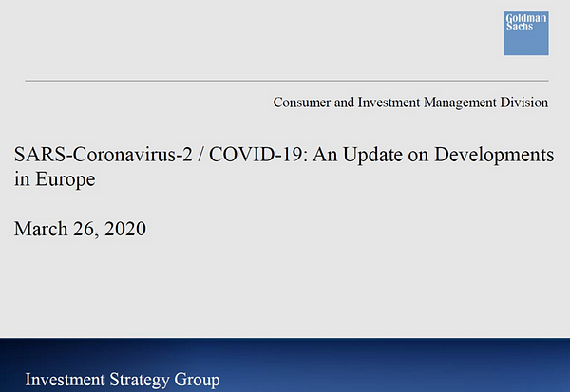This screenshot has height=392, width=570.
Task: Click the Goldman Sachs logo
Action: [526, 33]
